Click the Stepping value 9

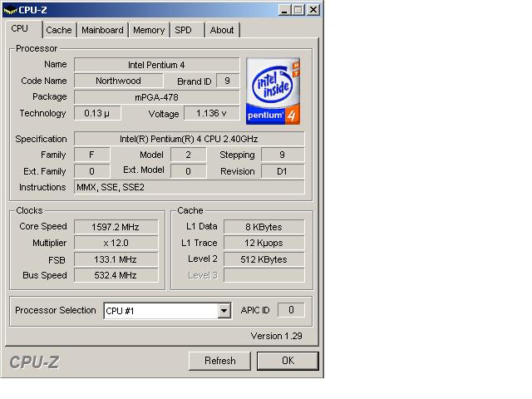tap(283, 155)
